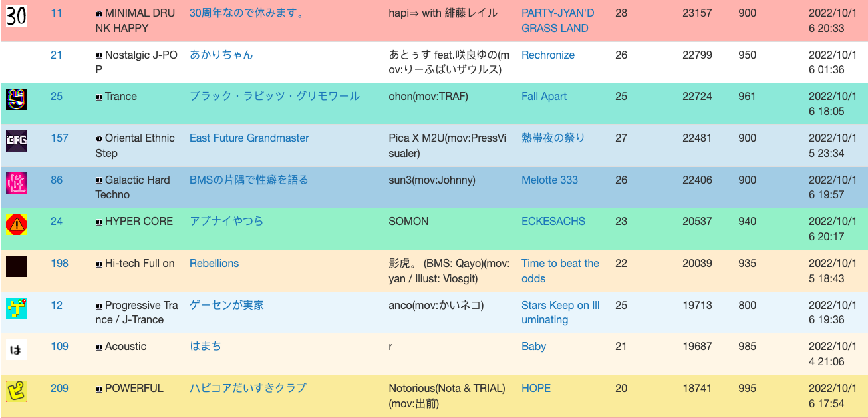This screenshot has height=418, width=868.
Task: Open the HOPE team link
Action: click(x=535, y=388)
